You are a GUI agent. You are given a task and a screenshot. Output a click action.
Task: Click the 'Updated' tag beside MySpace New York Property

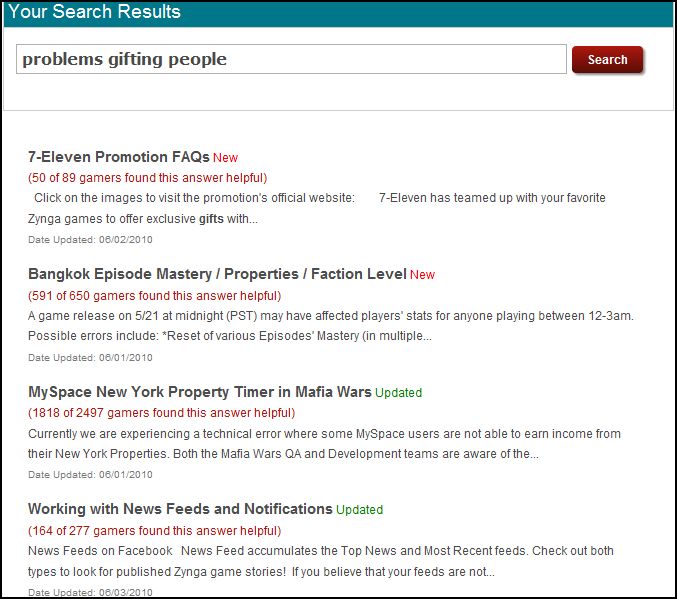click(x=399, y=393)
